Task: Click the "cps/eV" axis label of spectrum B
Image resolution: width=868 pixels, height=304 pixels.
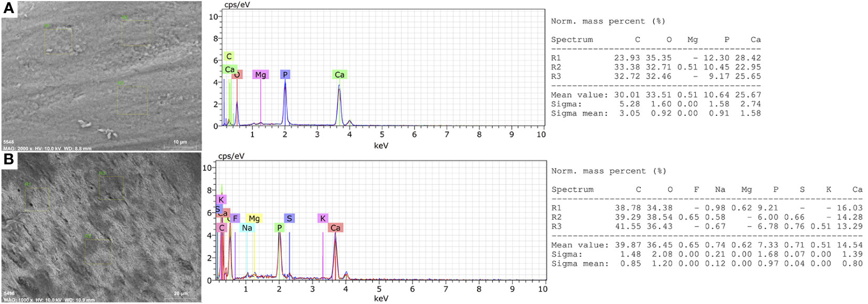Action: pyautogui.click(x=231, y=156)
